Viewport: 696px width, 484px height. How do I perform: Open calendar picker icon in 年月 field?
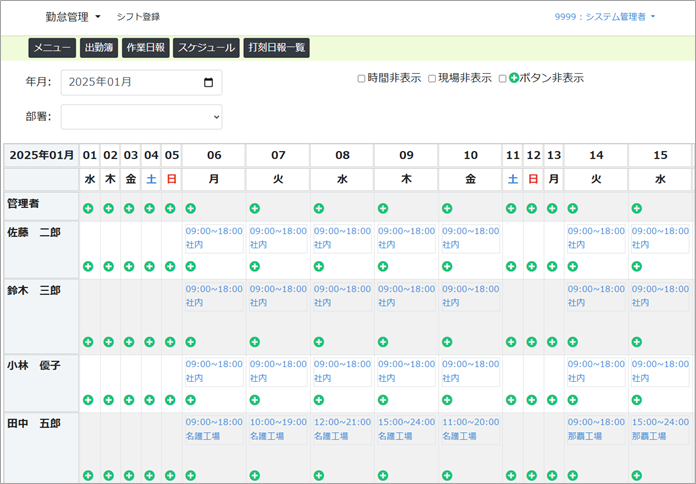pyautogui.click(x=208, y=83)
